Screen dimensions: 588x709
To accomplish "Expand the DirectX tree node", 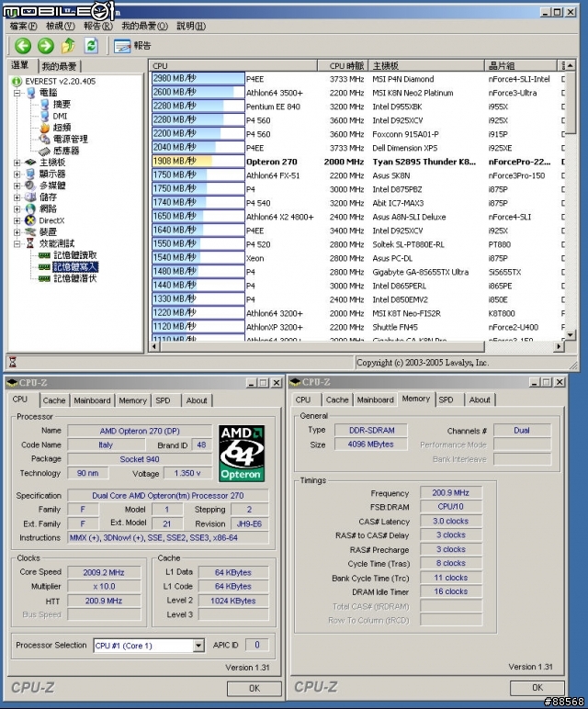I will (x=17, y=220).
